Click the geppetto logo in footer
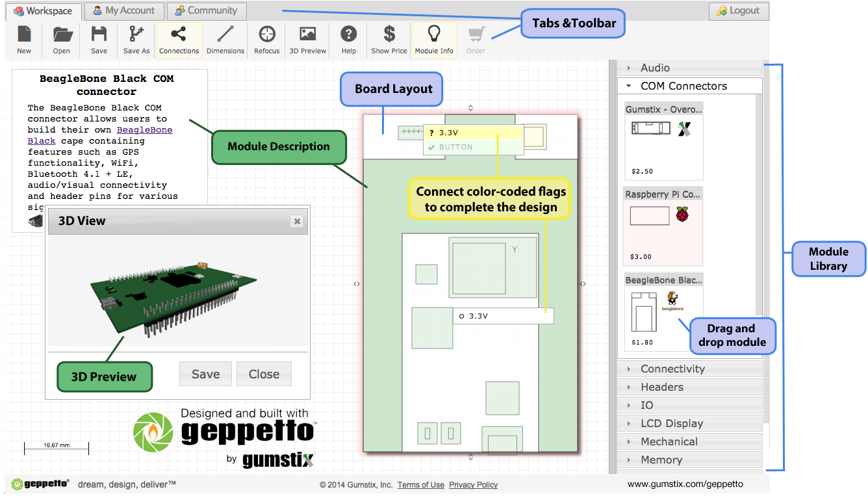 (x=41, y=484)
